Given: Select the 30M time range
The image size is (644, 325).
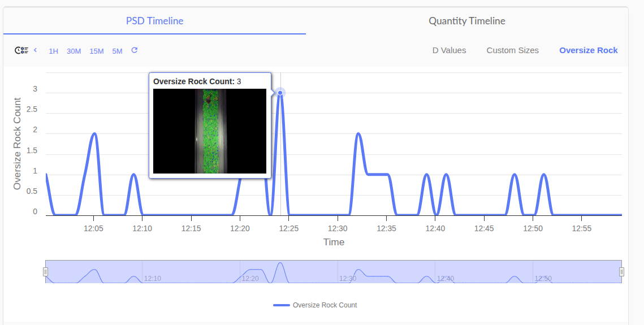Looking at the screenshot, I should (74, 51).
